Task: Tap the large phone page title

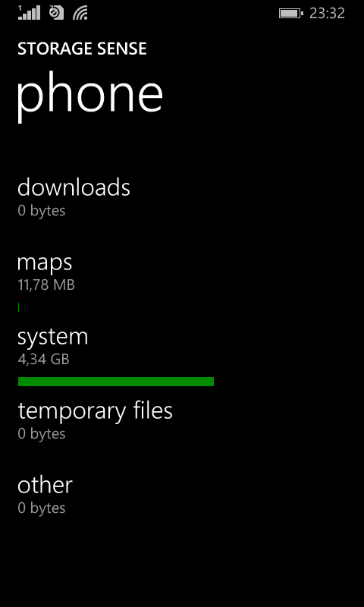Action: point(89,96)
